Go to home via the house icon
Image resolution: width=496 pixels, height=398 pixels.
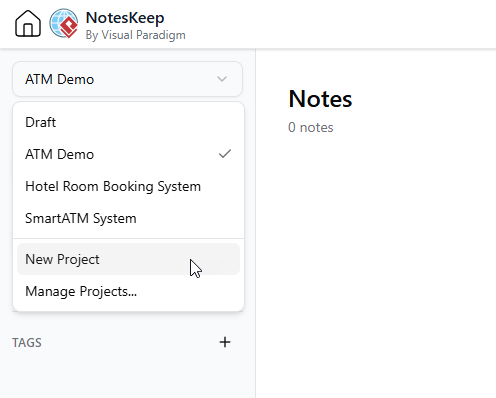click(x=28, y=23)
